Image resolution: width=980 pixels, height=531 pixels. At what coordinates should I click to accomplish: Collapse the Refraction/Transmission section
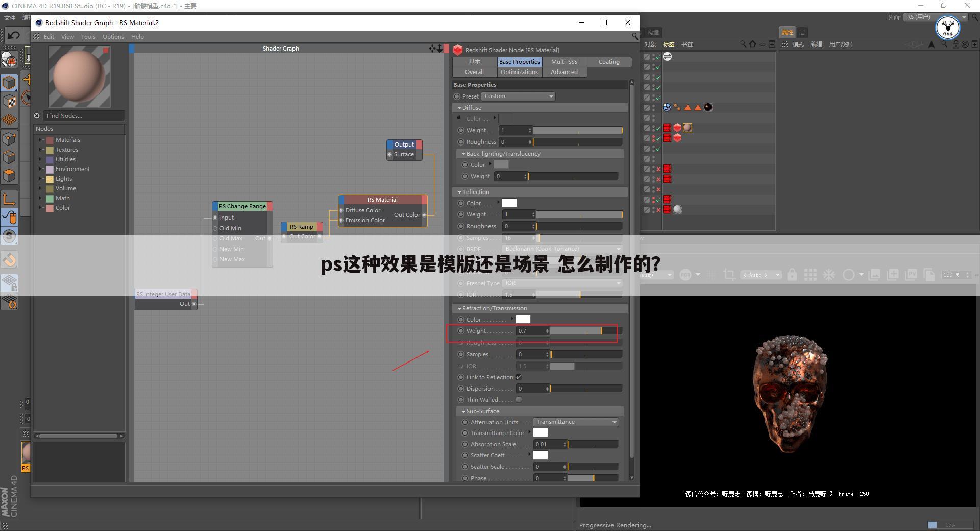(x=459, y=308)
